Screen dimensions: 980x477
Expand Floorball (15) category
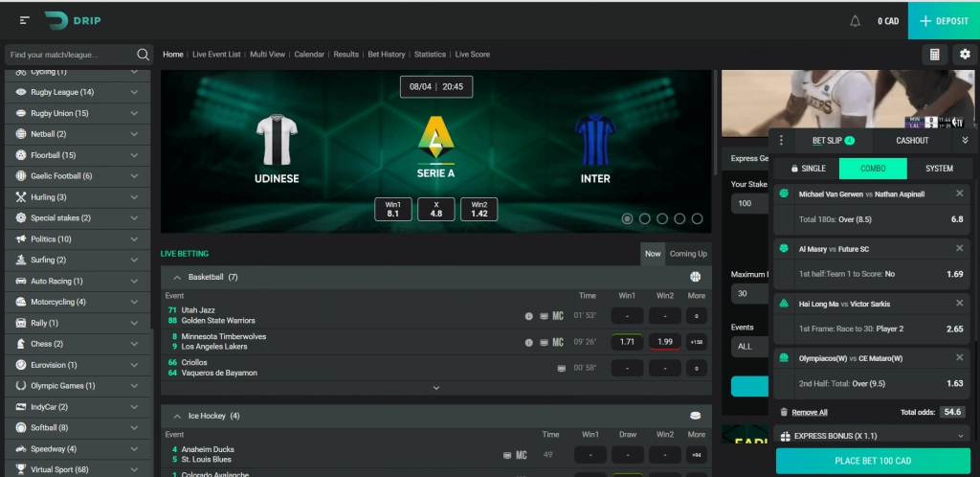pyautogui.click(x=78, y=155)
